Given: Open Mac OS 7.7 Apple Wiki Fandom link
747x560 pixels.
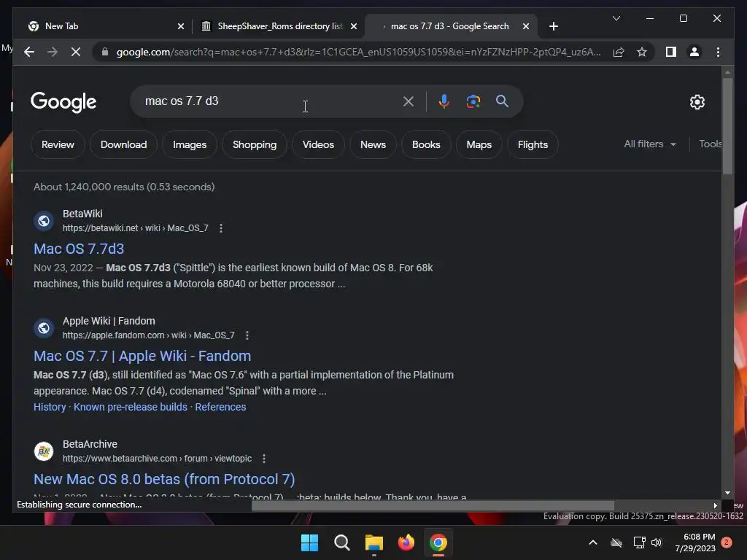Looking at the screenshot, I should pos(142,356).
